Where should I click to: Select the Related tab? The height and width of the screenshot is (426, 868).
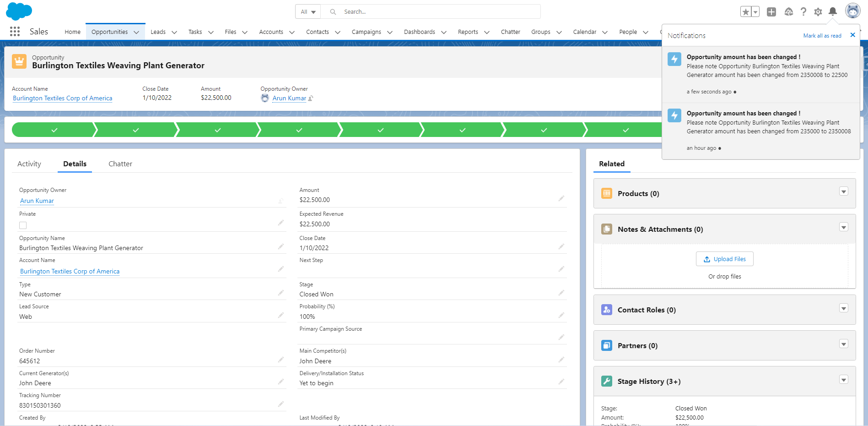pyautogui.click(x=612, y=164)
